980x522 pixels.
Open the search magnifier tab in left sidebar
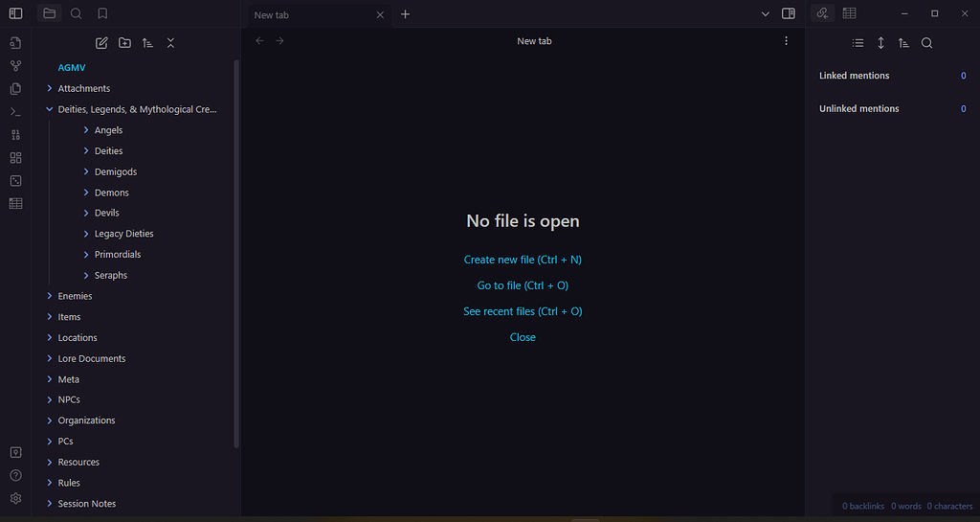77,13
